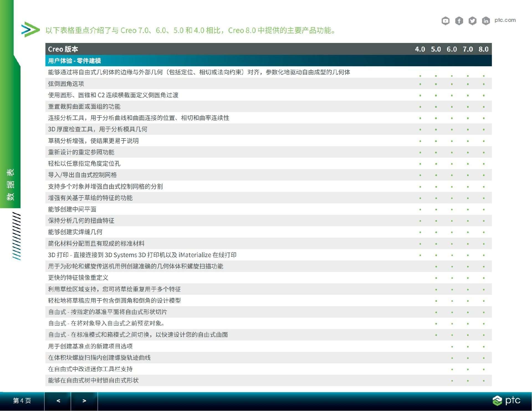Select row 自由式 - 在将对象导入自由式之前预览对象

[268, 323]
